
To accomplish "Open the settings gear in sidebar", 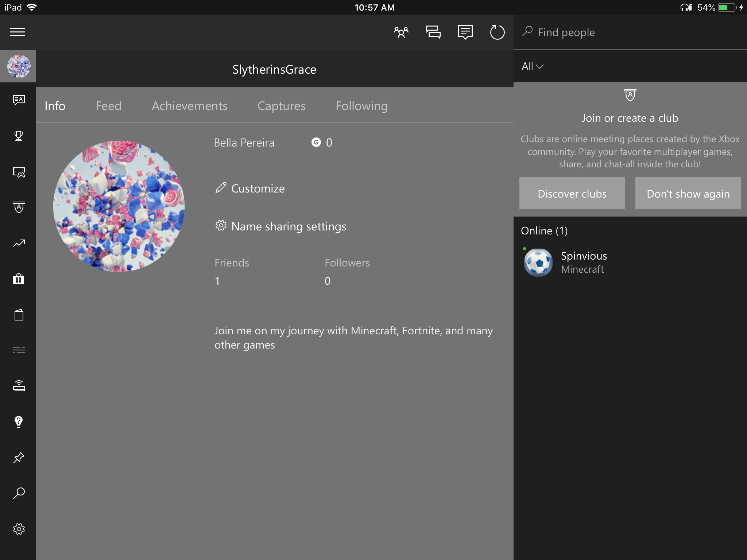I will 19,529.
